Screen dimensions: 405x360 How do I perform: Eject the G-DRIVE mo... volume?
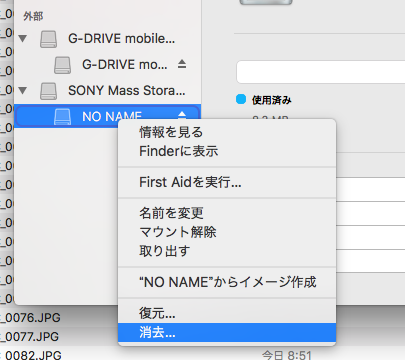[x=182, y=64]
